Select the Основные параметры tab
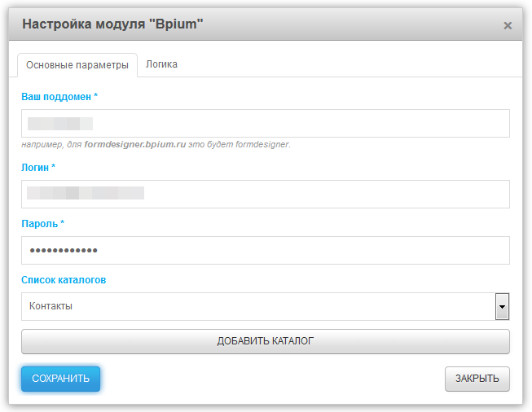Screen dimensions: 532x412 pos(77,65)
